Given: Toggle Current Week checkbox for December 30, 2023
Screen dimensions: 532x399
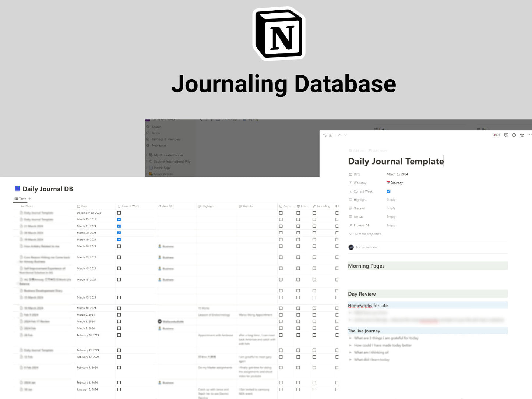Looking at the screenshot, I should coord(119,213).
